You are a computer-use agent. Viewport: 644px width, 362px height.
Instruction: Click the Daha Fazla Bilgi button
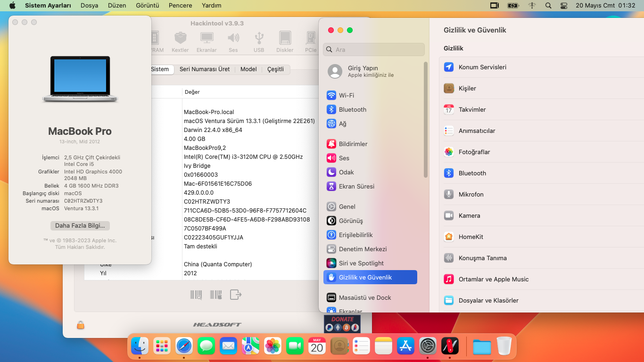click(x=80, y=226)
